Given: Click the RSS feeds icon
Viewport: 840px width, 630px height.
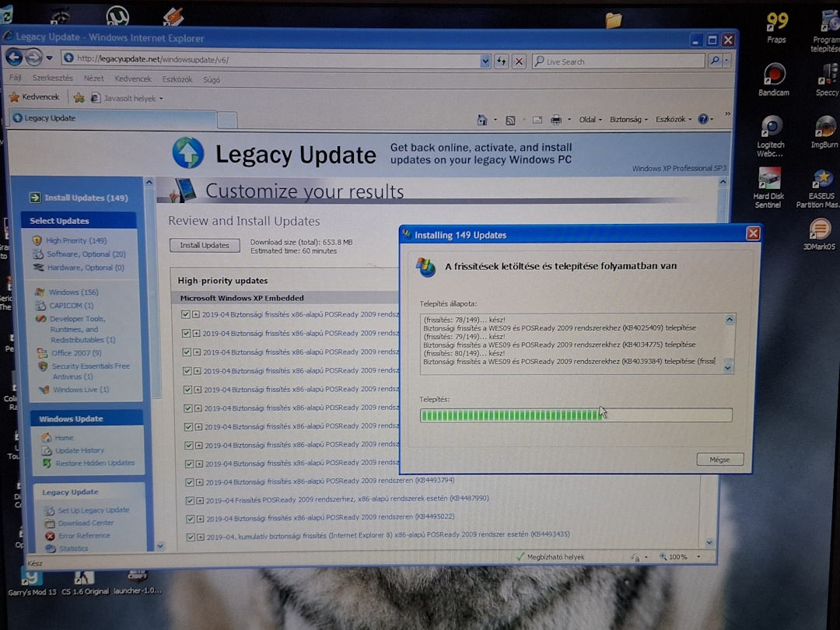Looking at the screenshot, I should (510, 120).
